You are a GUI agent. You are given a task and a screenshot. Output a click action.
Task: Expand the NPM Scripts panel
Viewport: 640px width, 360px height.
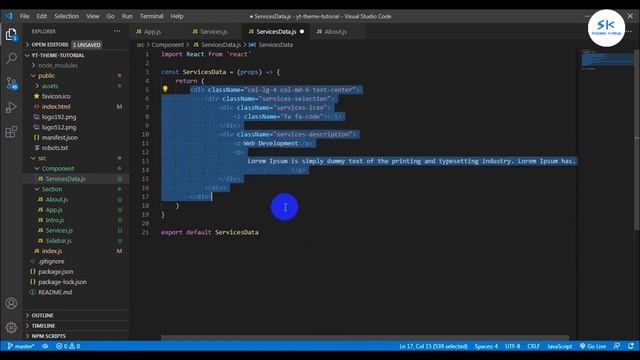pos(49,336)
